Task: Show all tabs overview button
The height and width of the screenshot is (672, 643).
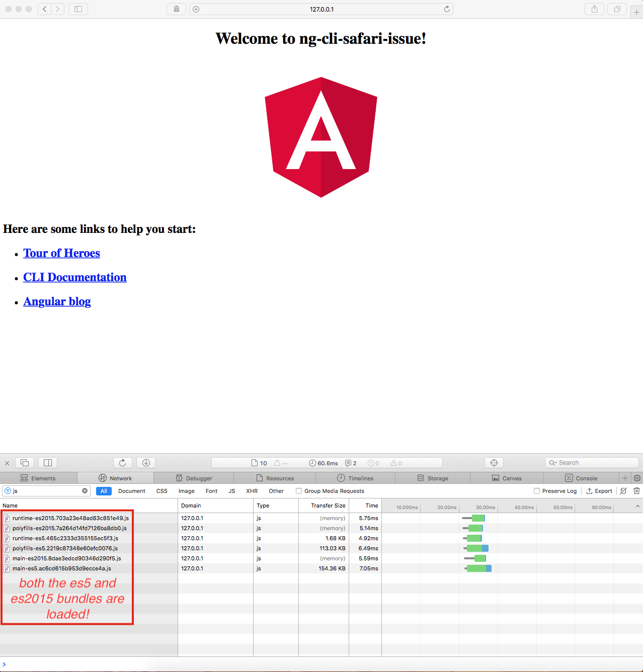Action: point(617,9)
